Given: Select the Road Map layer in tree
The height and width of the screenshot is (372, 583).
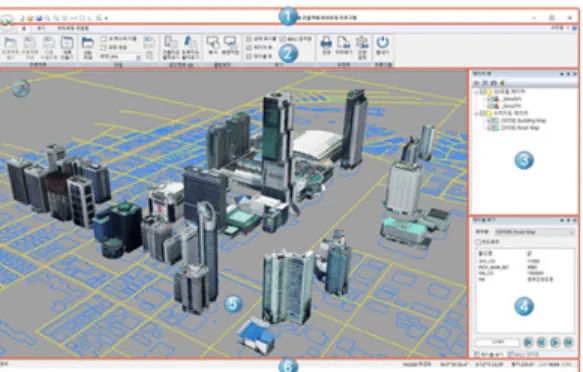Looking at the screenshot, I should pos(520,128).
